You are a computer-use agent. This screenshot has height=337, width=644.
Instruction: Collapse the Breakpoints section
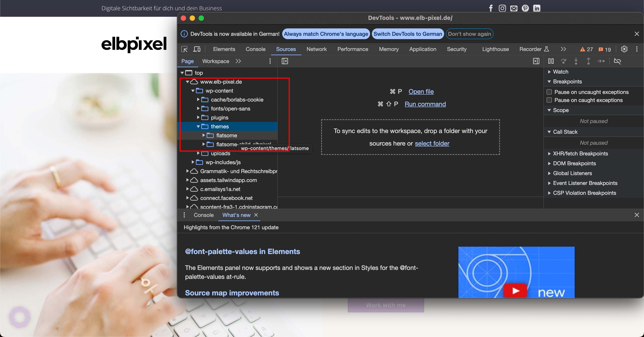[549, 81]
